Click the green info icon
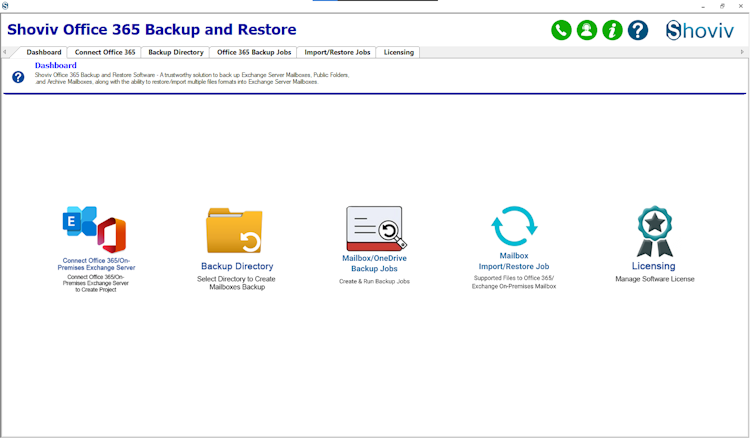750x438 pixels. point(612,30)
